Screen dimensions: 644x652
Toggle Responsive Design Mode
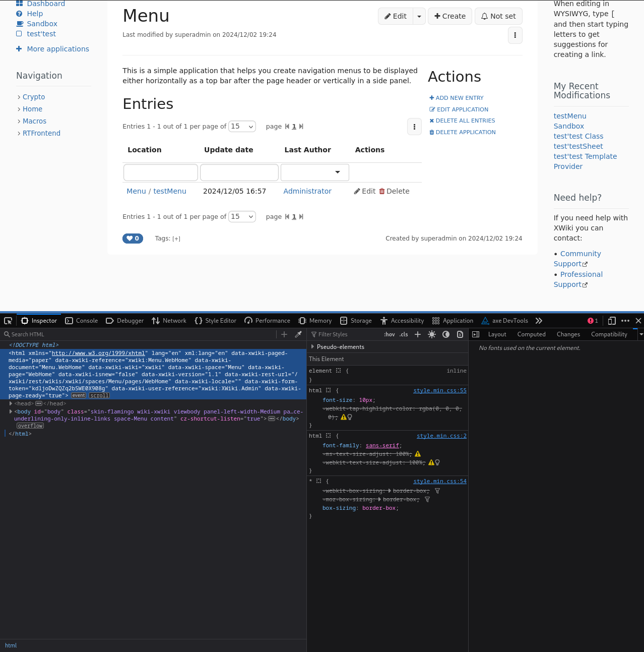[612, 321]
